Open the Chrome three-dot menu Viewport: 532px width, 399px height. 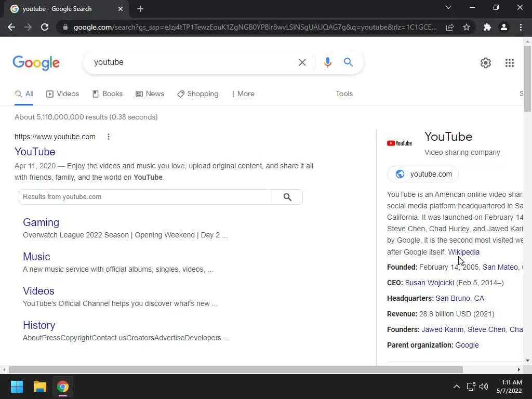point(521,27)
